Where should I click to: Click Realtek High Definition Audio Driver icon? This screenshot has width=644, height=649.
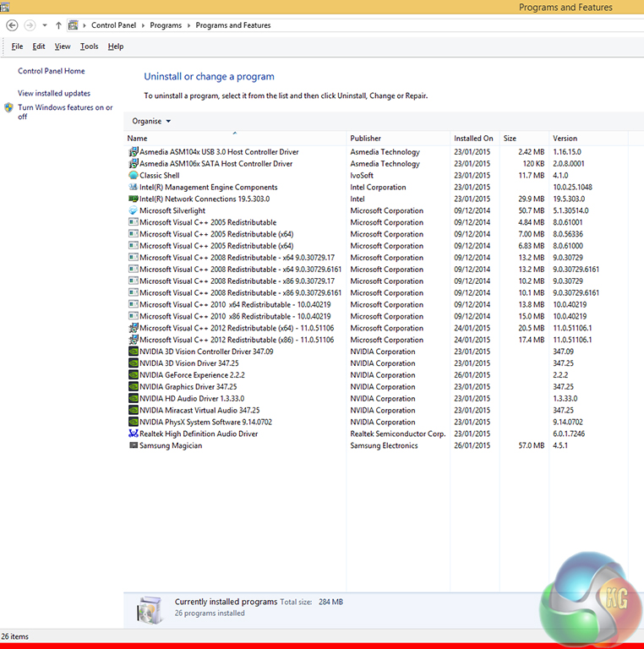pos(134,434)
